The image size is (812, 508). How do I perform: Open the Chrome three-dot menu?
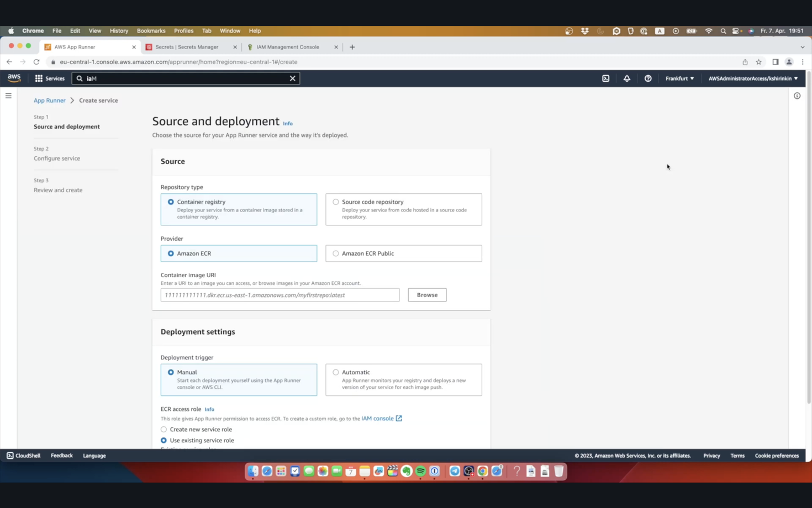pos(803,62)
